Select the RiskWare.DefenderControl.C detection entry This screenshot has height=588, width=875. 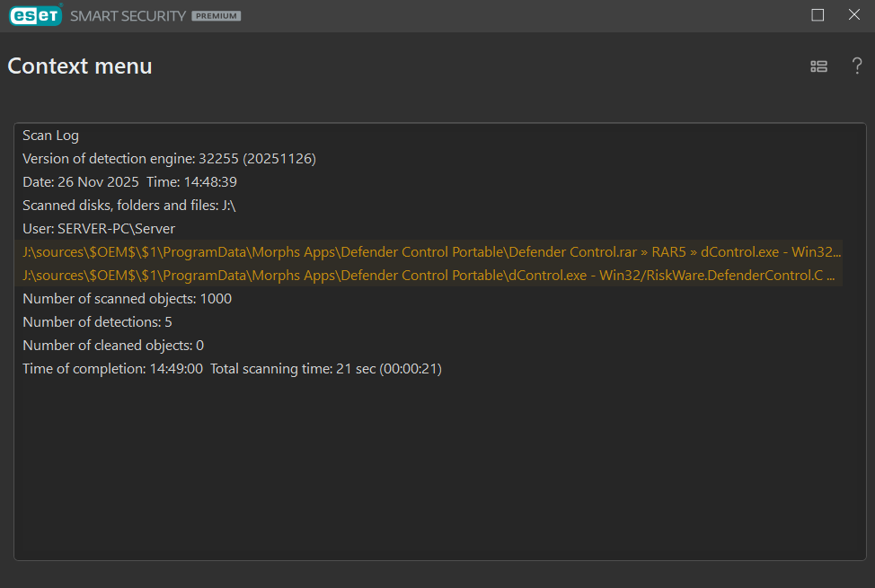pyautogui.click(x=431, y=276)
